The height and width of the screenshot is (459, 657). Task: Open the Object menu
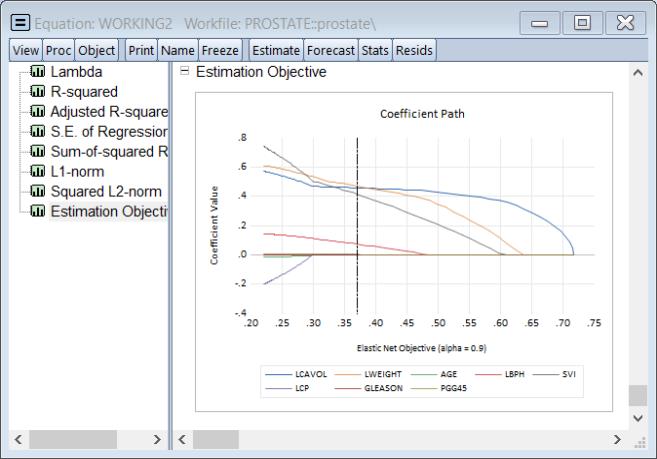tap(97, 50)
